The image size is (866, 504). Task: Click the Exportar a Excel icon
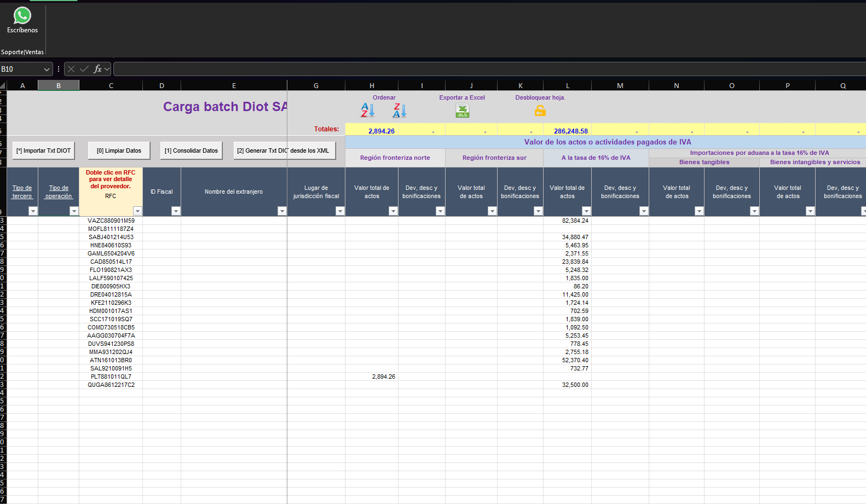click(x=463, y=111)
